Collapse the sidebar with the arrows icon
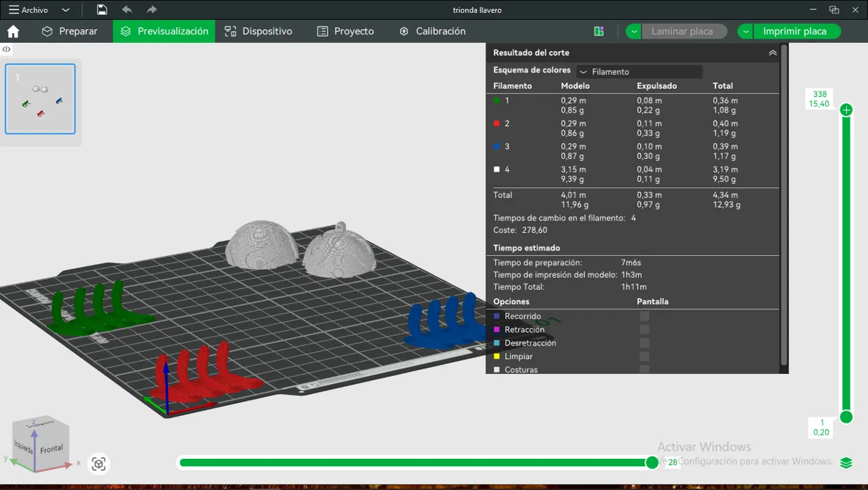This screenshot has height=490, width=868. (x=6, y=50)
